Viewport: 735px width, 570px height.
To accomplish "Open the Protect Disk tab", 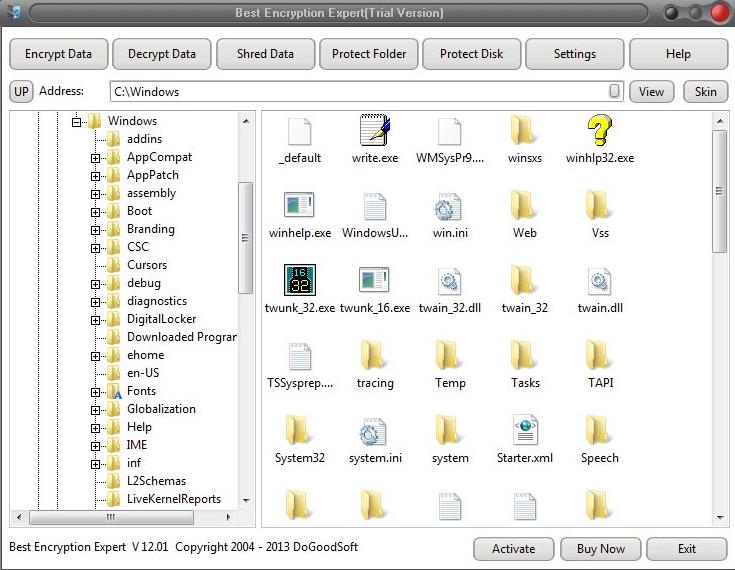I will click(472, 54).
